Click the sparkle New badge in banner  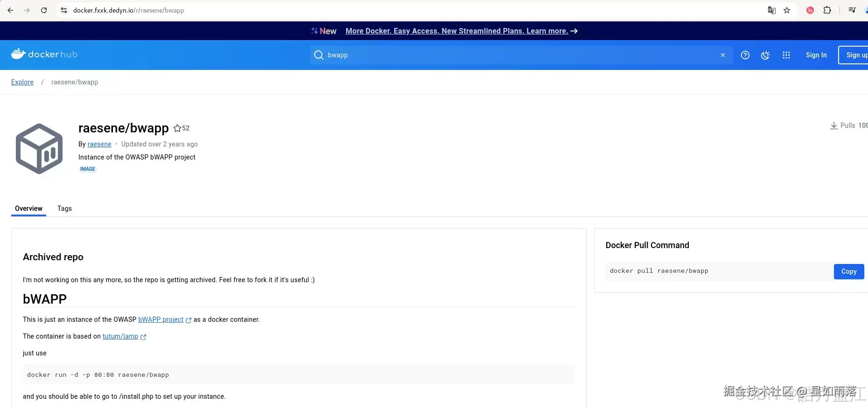click(x=323, y=31)
